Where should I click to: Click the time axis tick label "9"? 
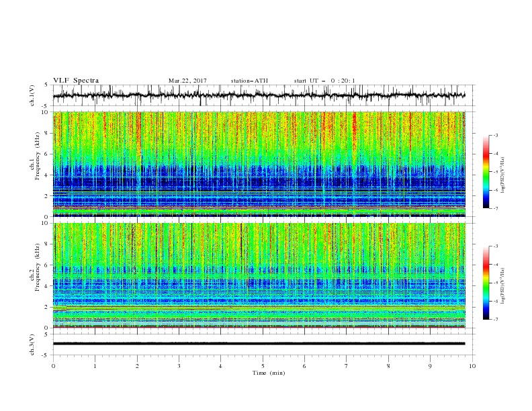430,366
